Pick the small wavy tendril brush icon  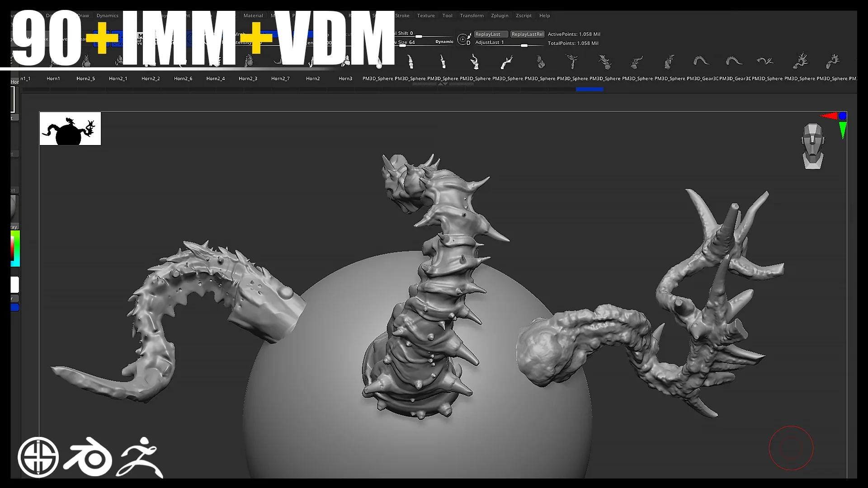[x=766, y=61]
